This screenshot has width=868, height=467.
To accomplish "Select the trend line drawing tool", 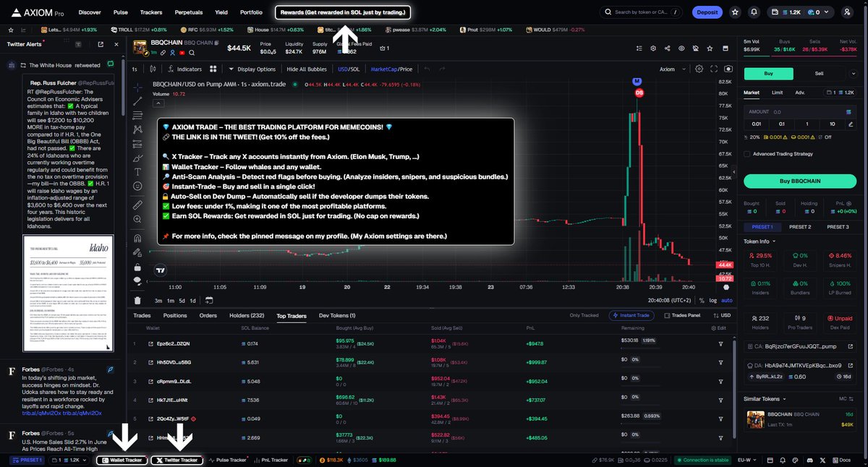I will pyautogui.click(x=137, y=100).
